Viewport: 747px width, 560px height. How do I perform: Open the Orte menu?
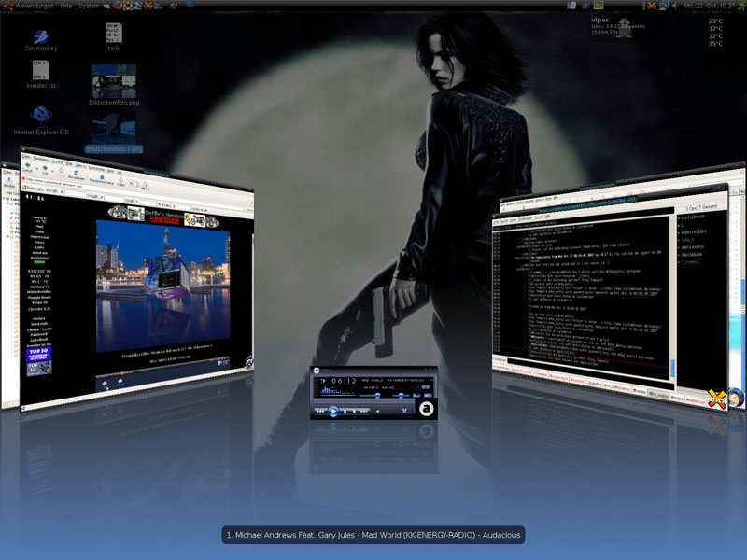pos(65,6)
